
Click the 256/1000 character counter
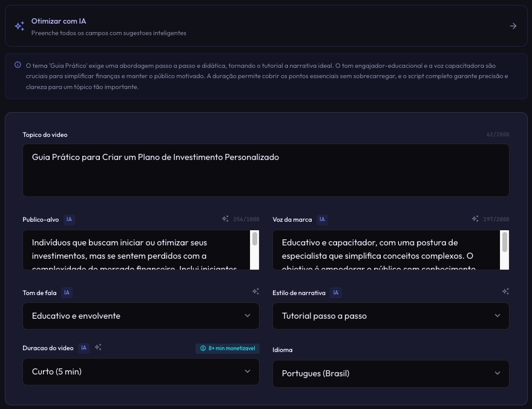tap(246, 219)
